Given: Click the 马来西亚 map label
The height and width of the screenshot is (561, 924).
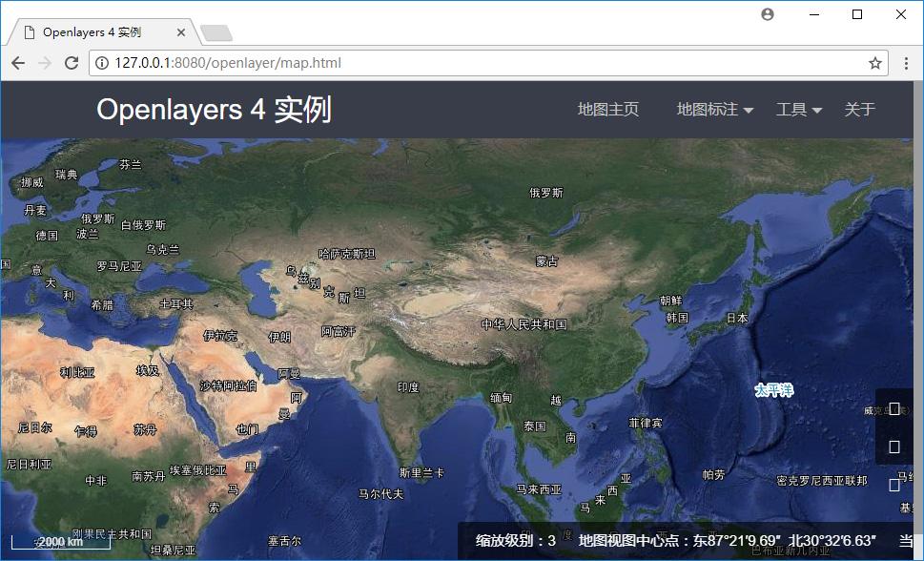Looking at the screenshot, I should tap(539, 489).
